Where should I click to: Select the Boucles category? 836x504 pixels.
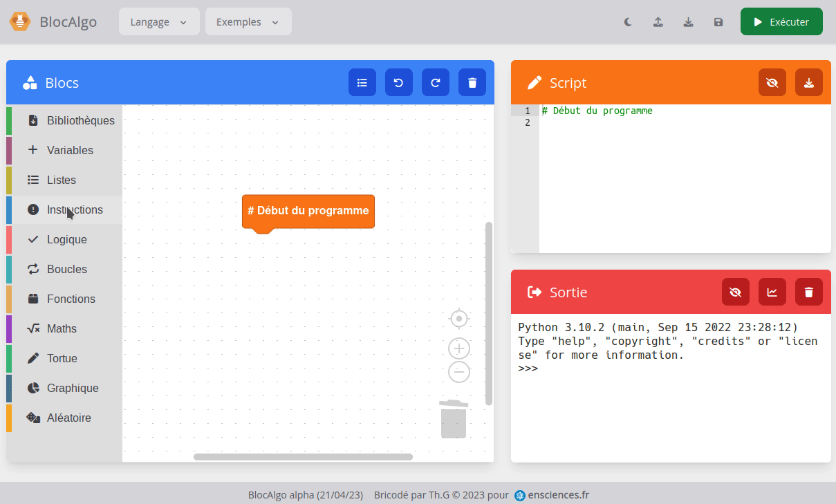[66, 269]
